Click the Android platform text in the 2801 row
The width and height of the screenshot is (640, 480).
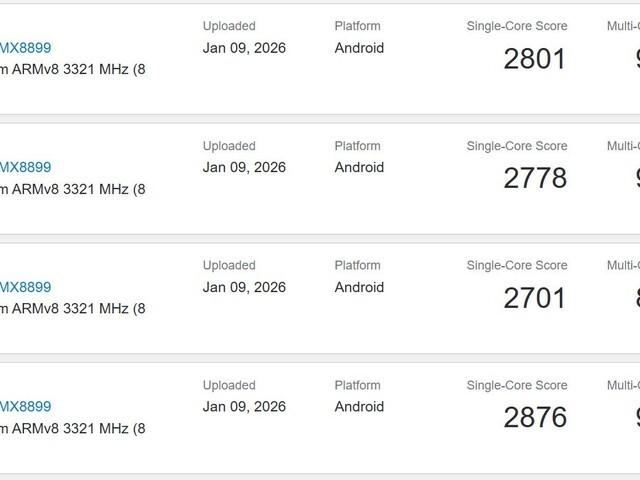coord(359,47)
